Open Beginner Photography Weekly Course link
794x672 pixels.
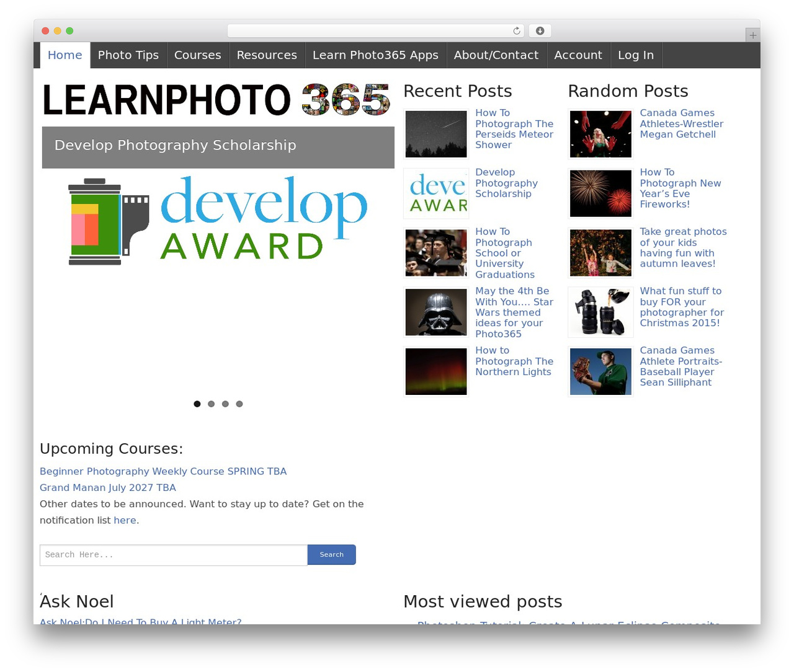[163, 472]
